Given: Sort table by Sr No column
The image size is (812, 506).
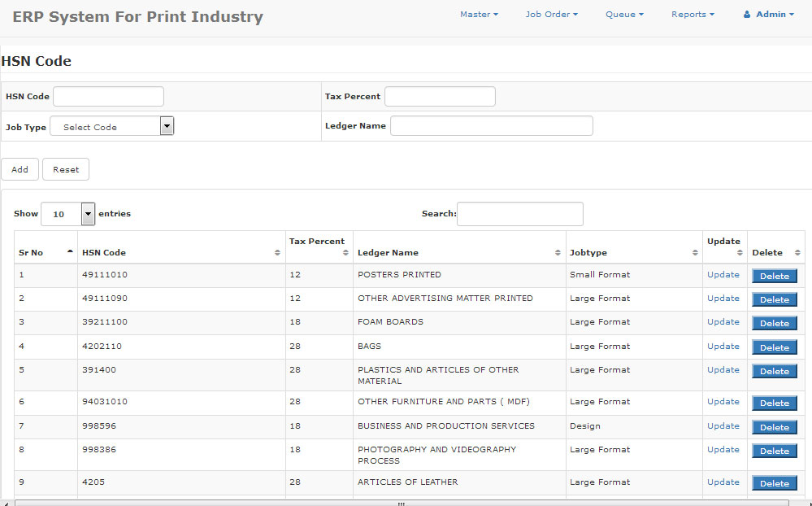Looking at the screenshot, I should click(x=46, y=248).
